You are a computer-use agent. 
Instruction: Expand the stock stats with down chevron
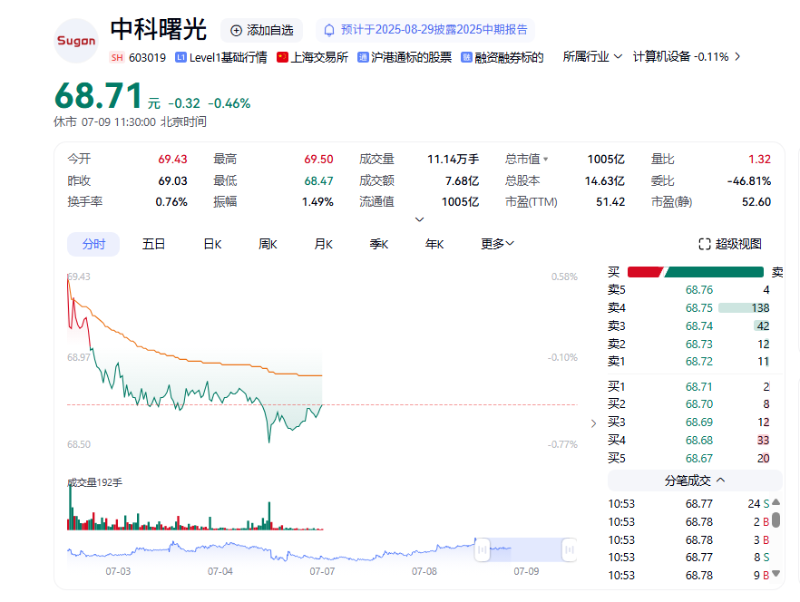point(419,219)
